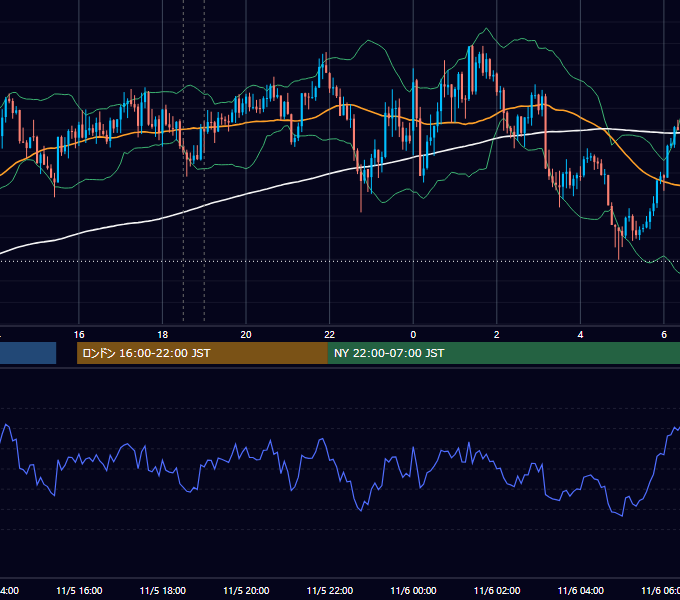The image size is (680, 600).
Task: Click the 11/5 22:00 date label
Action: pyautogui.click(x=330, y=591)
